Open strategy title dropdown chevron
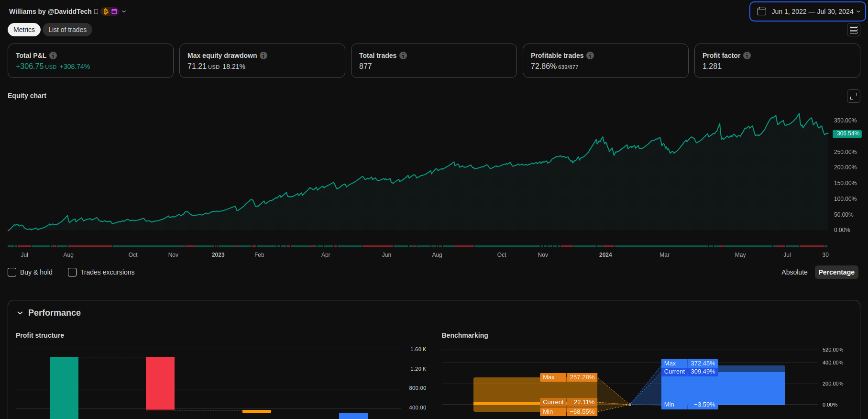The height and width of the screenshot is (419, 868). [124, 11]
